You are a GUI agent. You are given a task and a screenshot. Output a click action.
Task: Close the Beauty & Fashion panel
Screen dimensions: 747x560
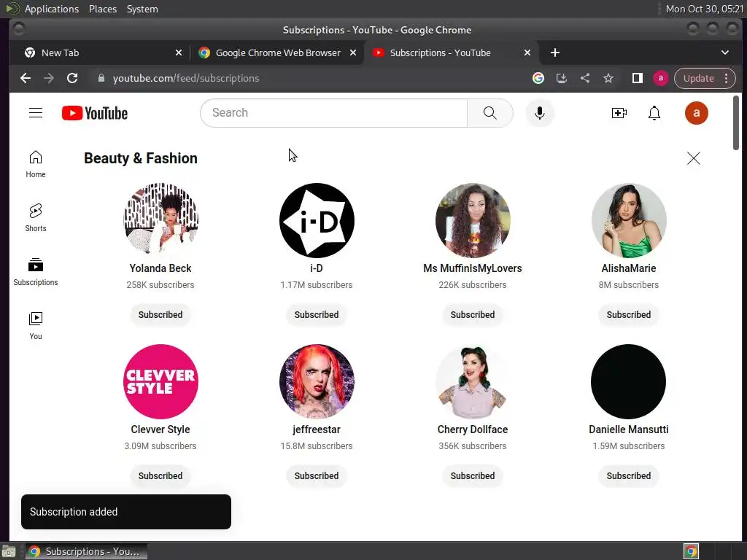tap(693, 158)
